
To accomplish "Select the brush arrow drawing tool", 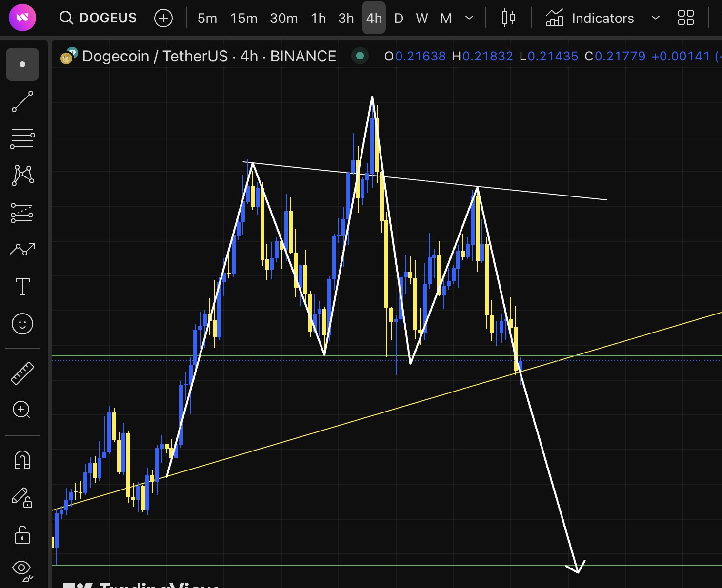I will point(22,249).
